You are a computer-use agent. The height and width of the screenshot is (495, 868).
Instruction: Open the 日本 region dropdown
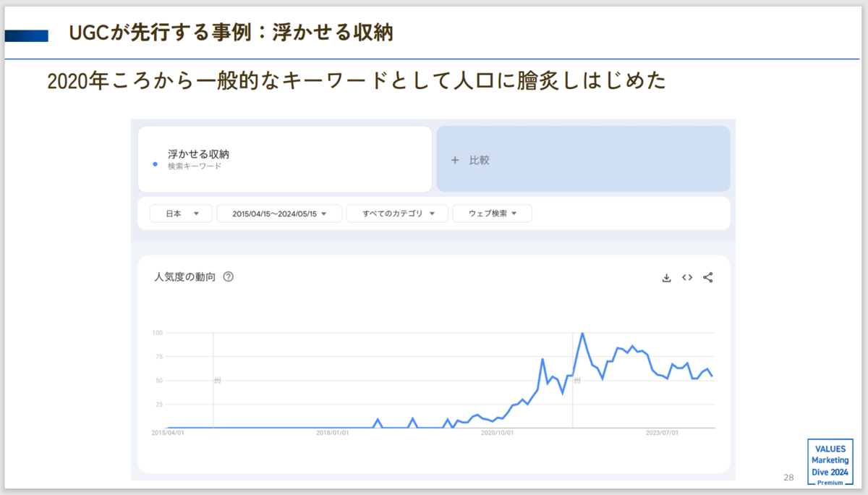[181, 213]
